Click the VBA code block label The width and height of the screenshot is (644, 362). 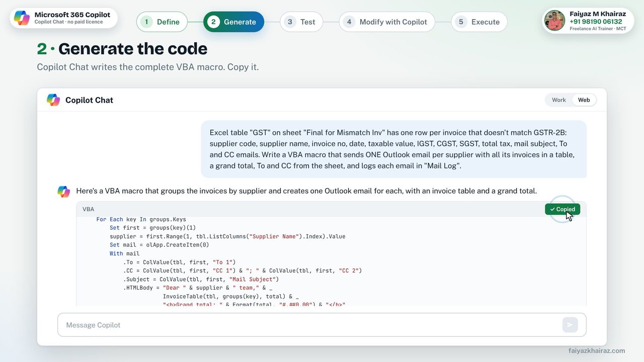click(88, 209)
